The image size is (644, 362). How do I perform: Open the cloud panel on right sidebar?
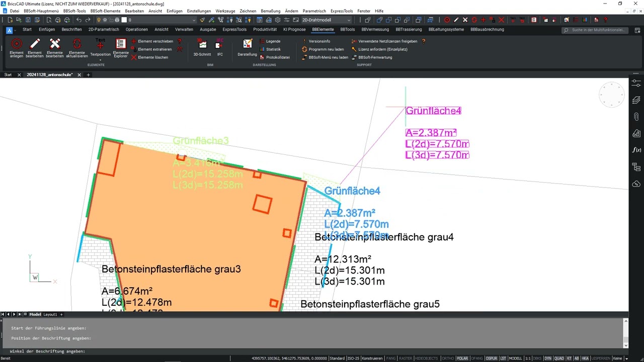point(636,184)
